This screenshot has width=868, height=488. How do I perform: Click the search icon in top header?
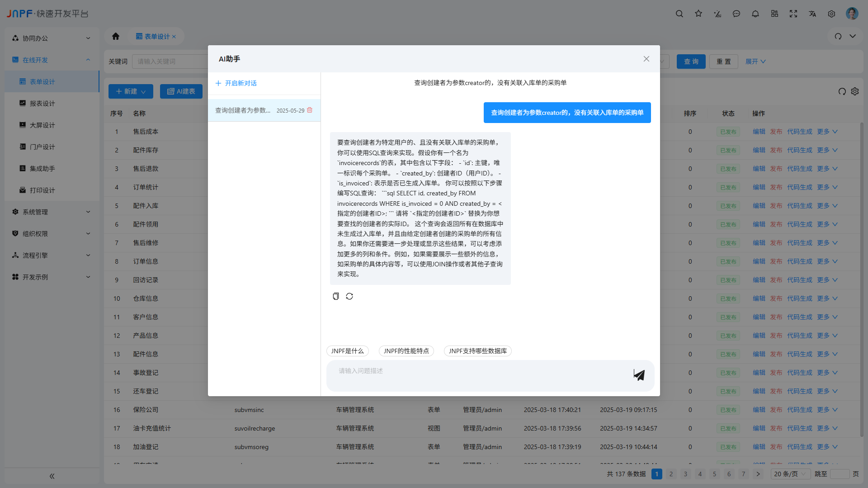tap(679, 14)
